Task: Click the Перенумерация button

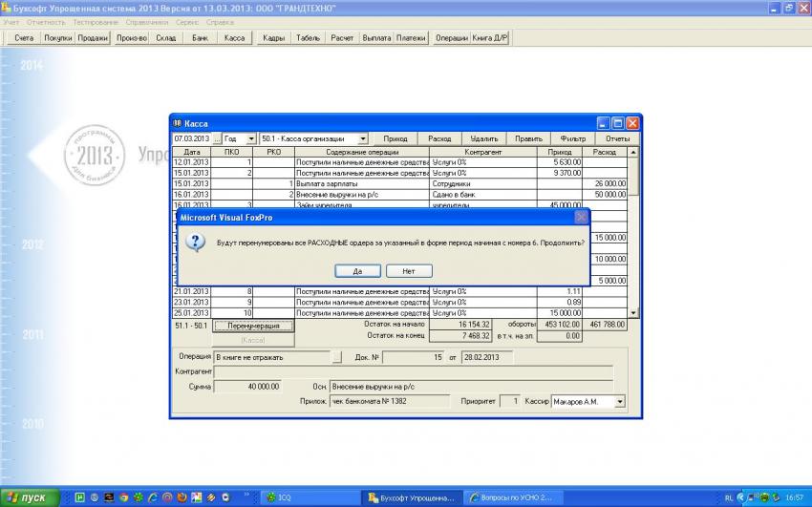Action: (x=253, y=326)
